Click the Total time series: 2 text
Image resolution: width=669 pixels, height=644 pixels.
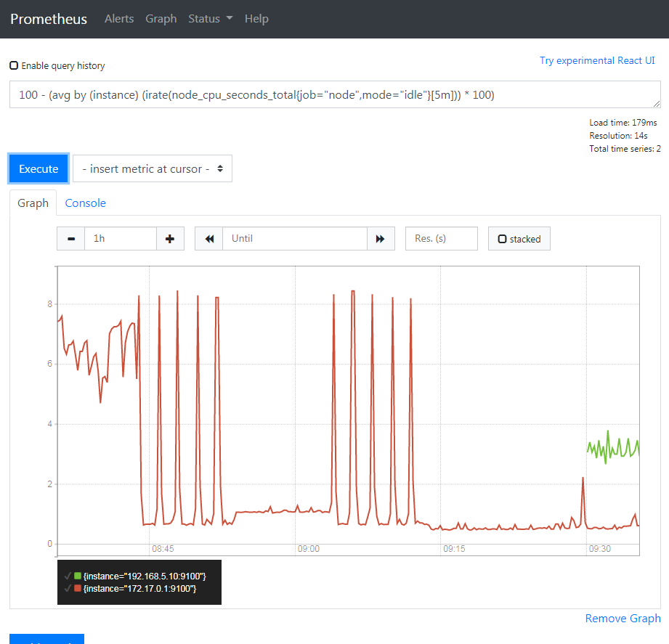click(625, 149)
